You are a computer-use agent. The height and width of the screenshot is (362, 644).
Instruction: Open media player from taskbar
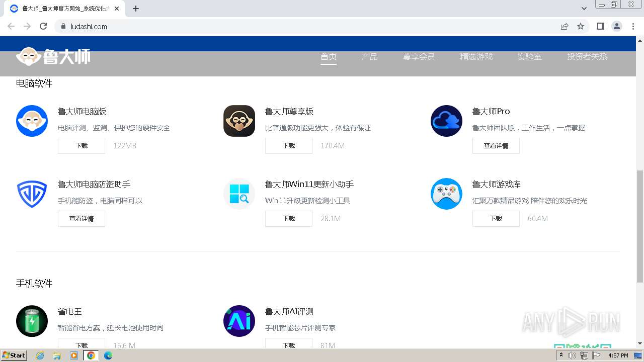point(74,355)
